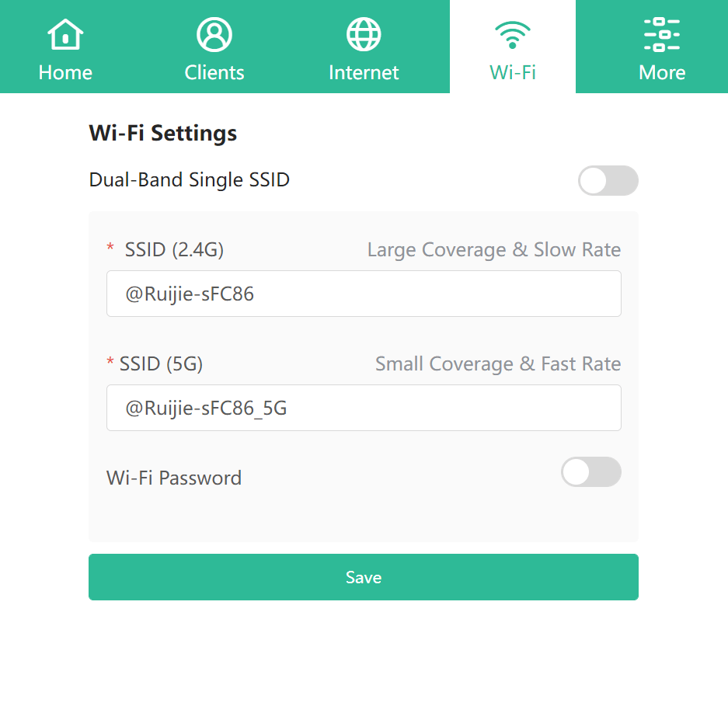Switch to the Clients tab label
The image size is (728, 706).
pyautogui.click(x=214, y=73)
